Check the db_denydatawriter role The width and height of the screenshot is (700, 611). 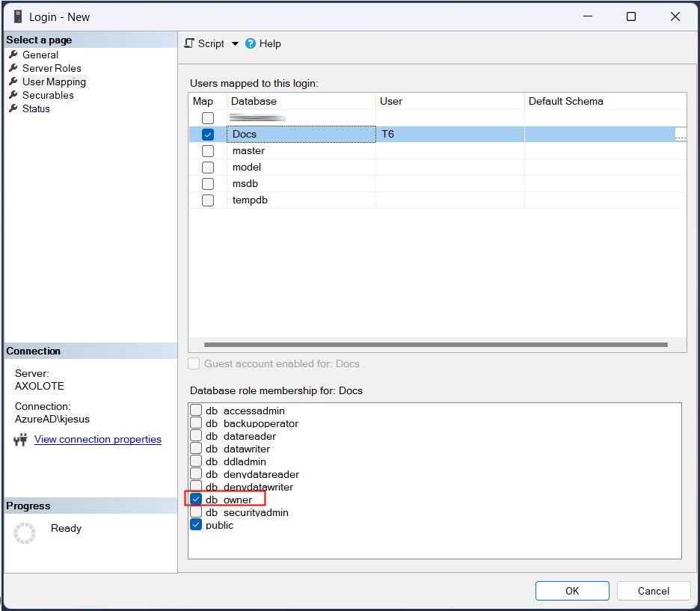coord(196,486)
